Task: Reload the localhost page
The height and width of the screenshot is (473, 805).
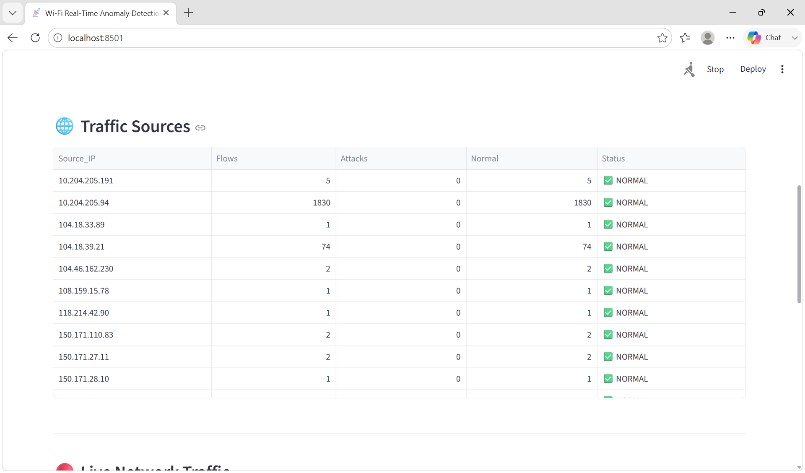Action: pos(35,37)
